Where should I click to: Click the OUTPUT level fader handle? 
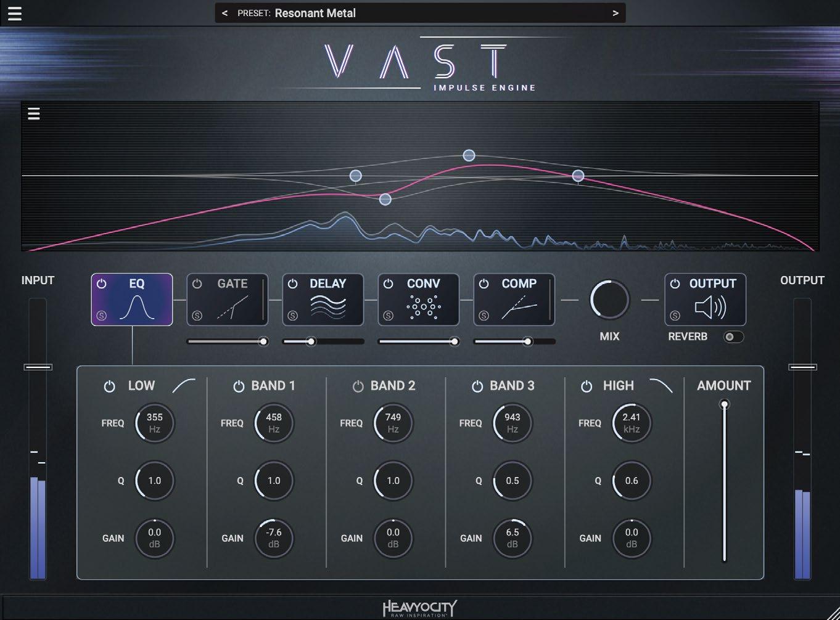[803, 367]
